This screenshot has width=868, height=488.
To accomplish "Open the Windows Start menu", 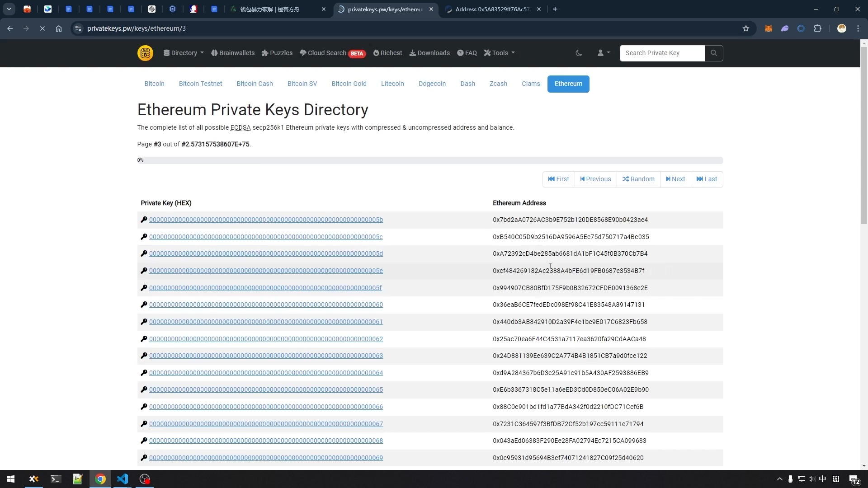I will (11, 479).
